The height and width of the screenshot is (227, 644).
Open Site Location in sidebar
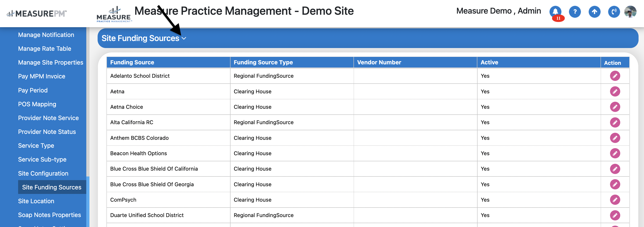[x=36, y=201]
